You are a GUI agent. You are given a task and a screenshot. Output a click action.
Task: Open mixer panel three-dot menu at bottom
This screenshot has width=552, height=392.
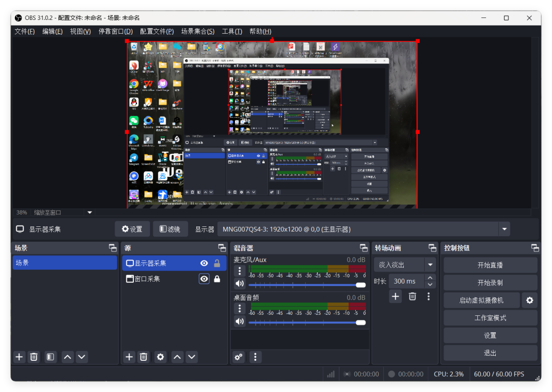click(x=255, y=357)
